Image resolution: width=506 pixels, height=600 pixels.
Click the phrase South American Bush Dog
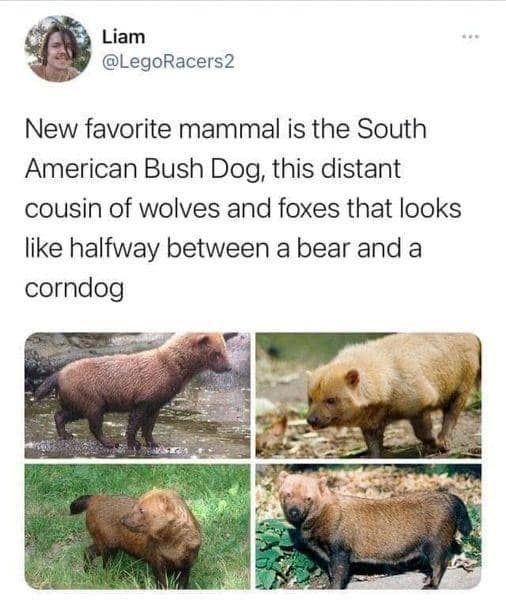tap(226, 149)
